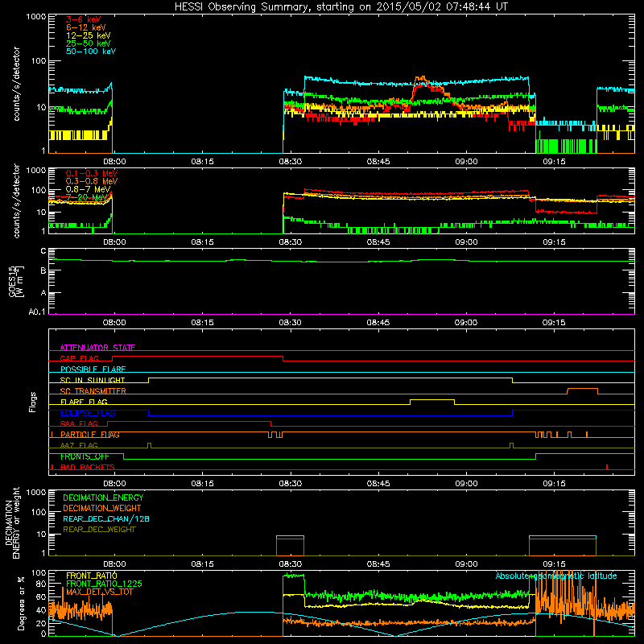
Task: Click the FRONT_RATIO legend label
Action: coord(92,576)
